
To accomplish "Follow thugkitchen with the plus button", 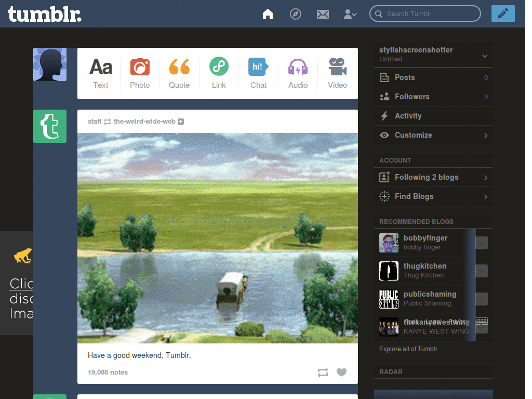I will (x=482, y=271).
